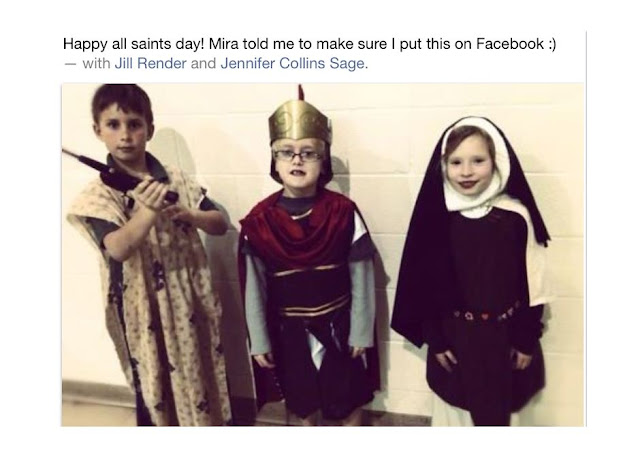
Task: Open Jill Render's tagged profile link
Action: click(x=150, y=63)
